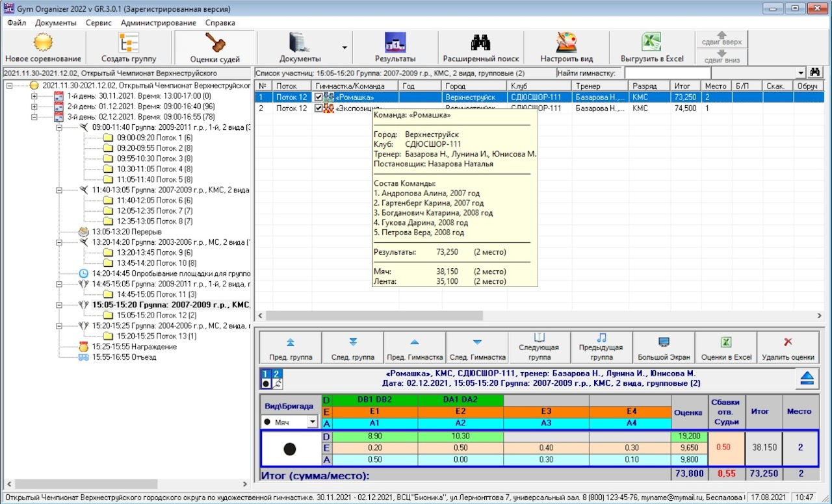Image resolution: width=832 pixels, height=504 pixels.
Task: Open the Create group toolbar icon
Action: (x=128, y=43)
